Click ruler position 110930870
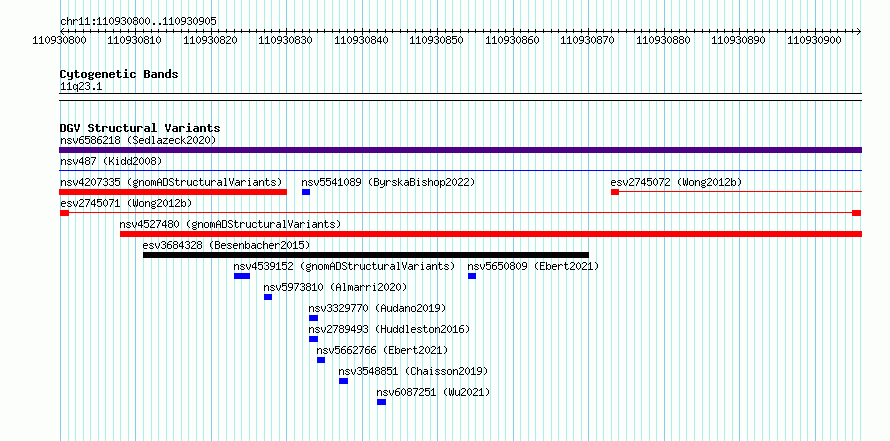This screenshot has height=441, width=890. [587, 40]
